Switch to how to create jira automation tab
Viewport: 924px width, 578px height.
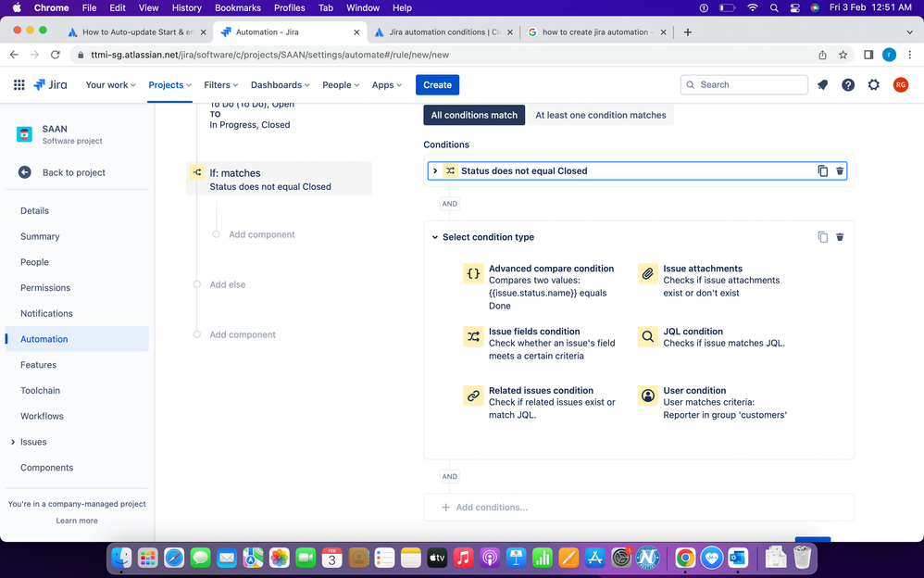coord(596,32)
